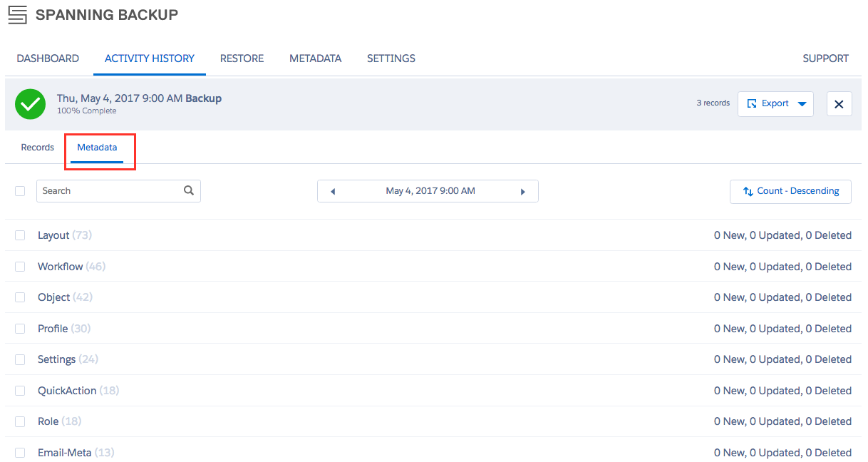868x462 pixels.
Task: Tick the select-all checkbox beside Search
Action: click(20, 191)
